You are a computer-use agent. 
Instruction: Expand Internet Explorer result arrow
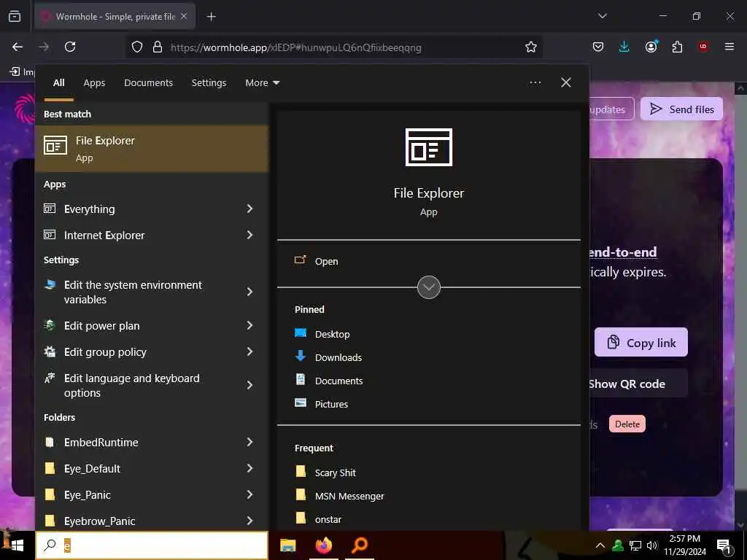tap(249, 235)
